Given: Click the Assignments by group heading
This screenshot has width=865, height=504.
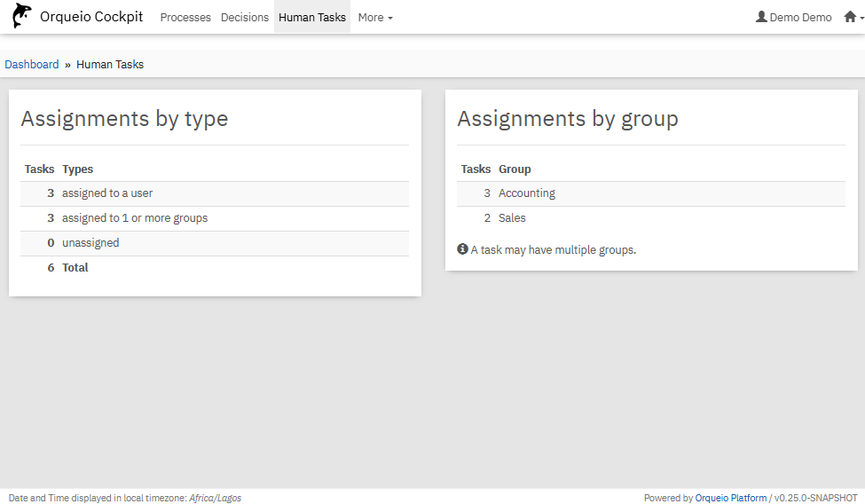Looking at the screenshot, I should tap(568, 119).
